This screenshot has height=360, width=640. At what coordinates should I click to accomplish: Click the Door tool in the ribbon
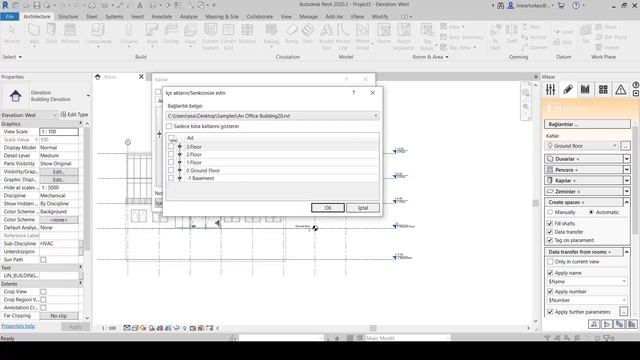(51, 33)
